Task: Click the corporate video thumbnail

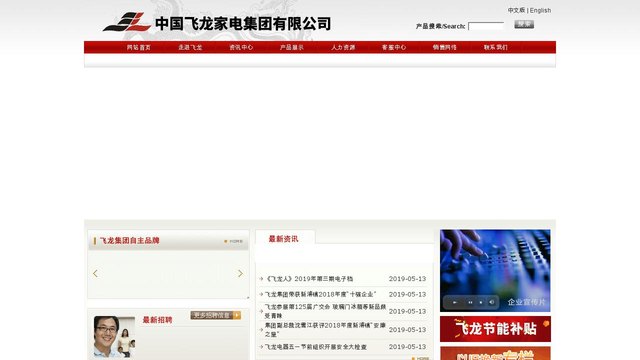Action: pyautogui.click(x=495, y=270)
